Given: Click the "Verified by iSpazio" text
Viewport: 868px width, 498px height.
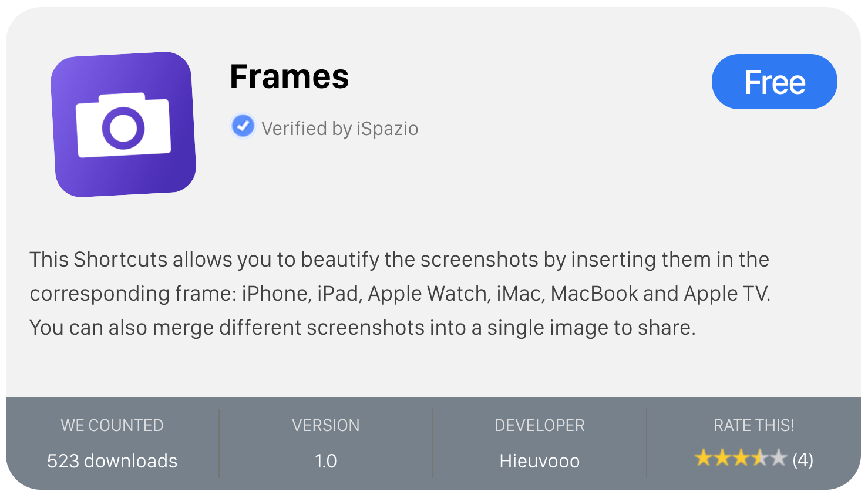Looking at the screenshot, I should [339, 129].
